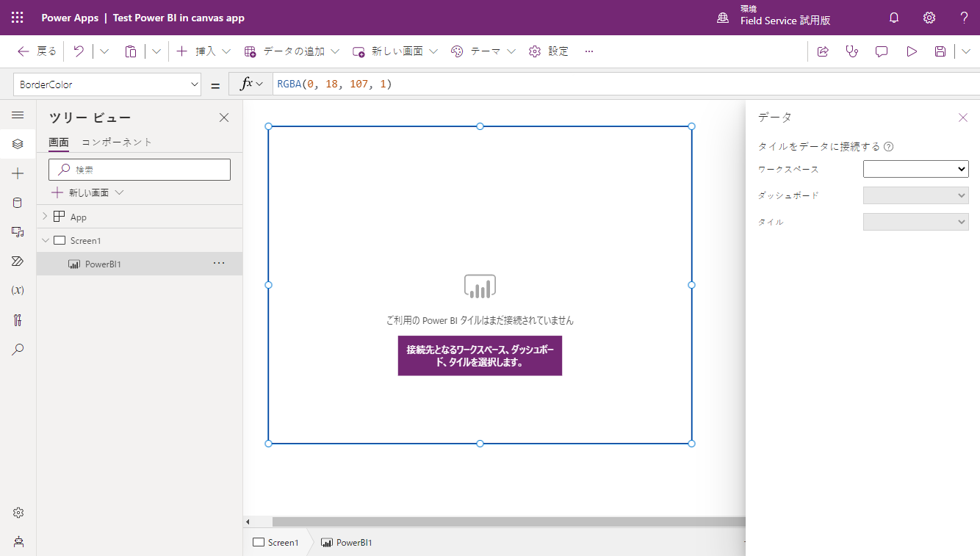The width and height of the screenshot is (980, 556).
Task: Open the notifications bell
Action: click(894, 18)
